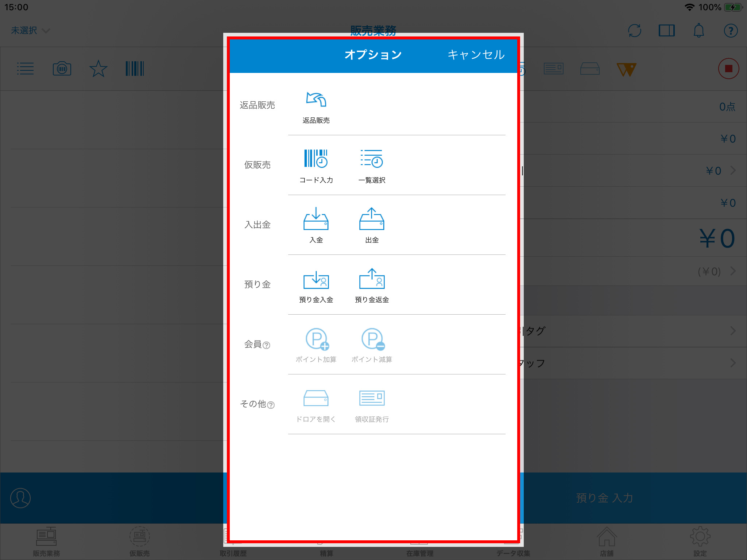Open コード入力 barcode entry option
The image size is (747, 560).
tap(316, 159)
